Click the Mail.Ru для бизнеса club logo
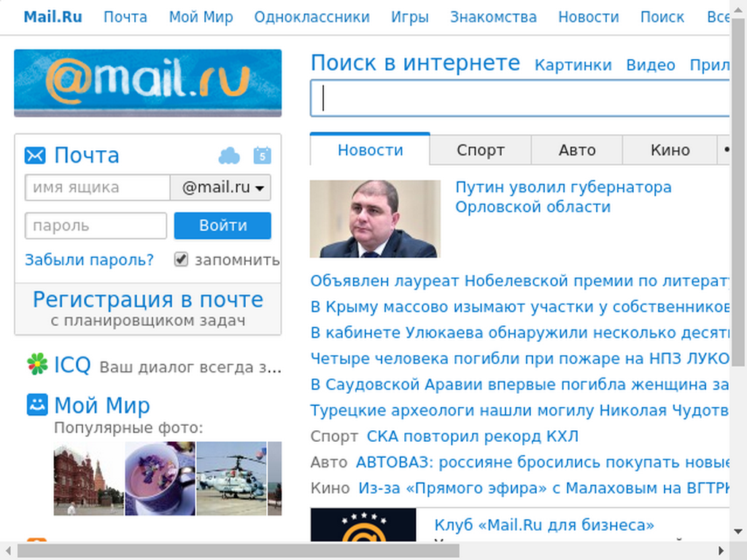This screenshot has width=747, height=560. (x=363, y=525)
